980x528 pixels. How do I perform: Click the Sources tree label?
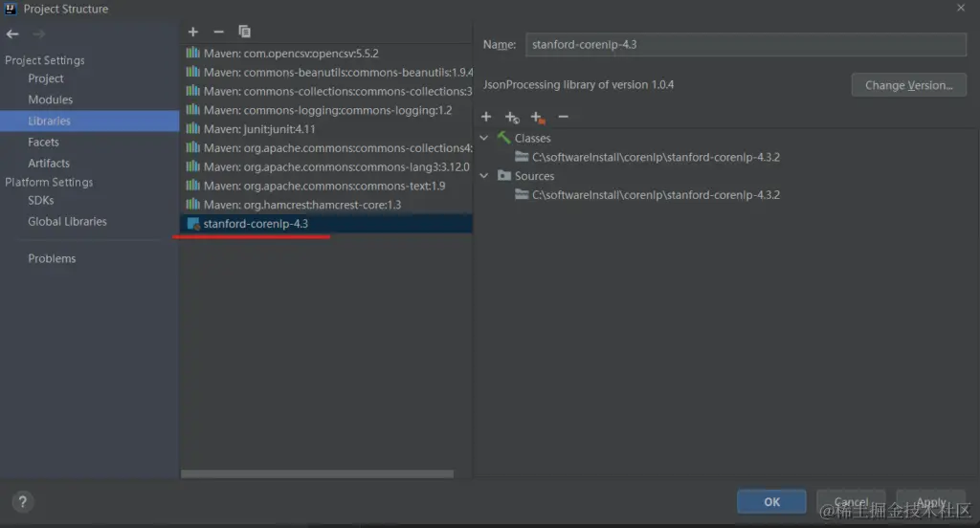pyautogui.click(x=534, y=176)
